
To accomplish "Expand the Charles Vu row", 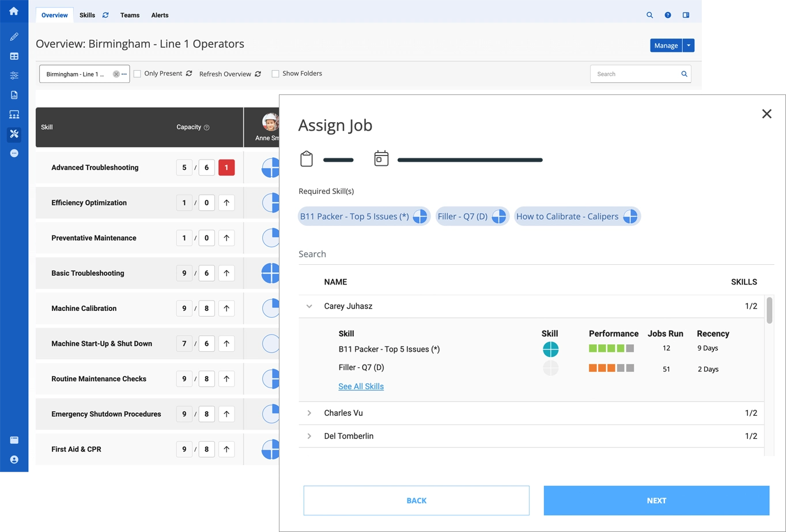I will pyautogui.click(x=309, y=413).
